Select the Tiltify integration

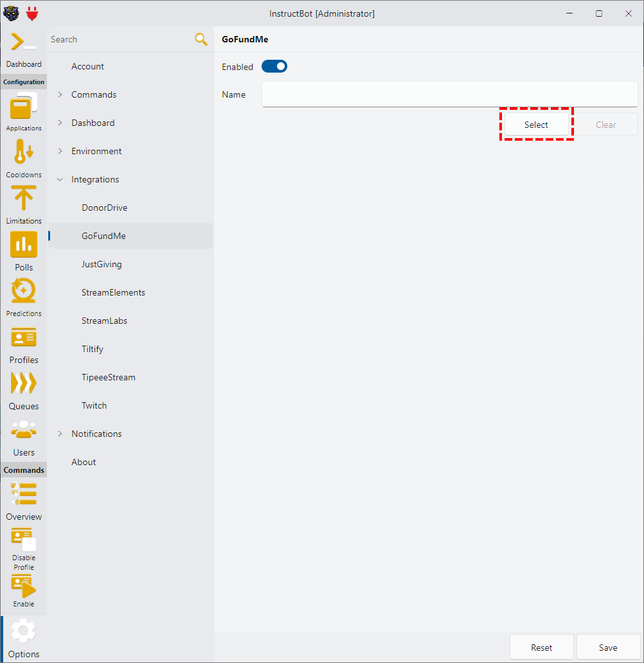pyautogui.click(x=130, y=349)
